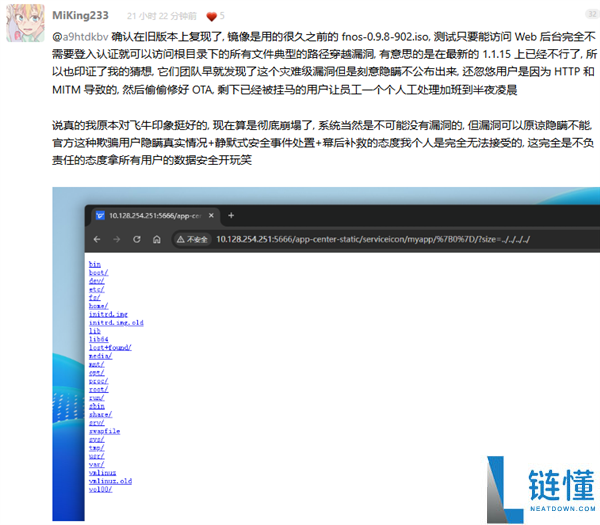
Task: Open the proc/ directory link
Action: [x=98, y=381]
